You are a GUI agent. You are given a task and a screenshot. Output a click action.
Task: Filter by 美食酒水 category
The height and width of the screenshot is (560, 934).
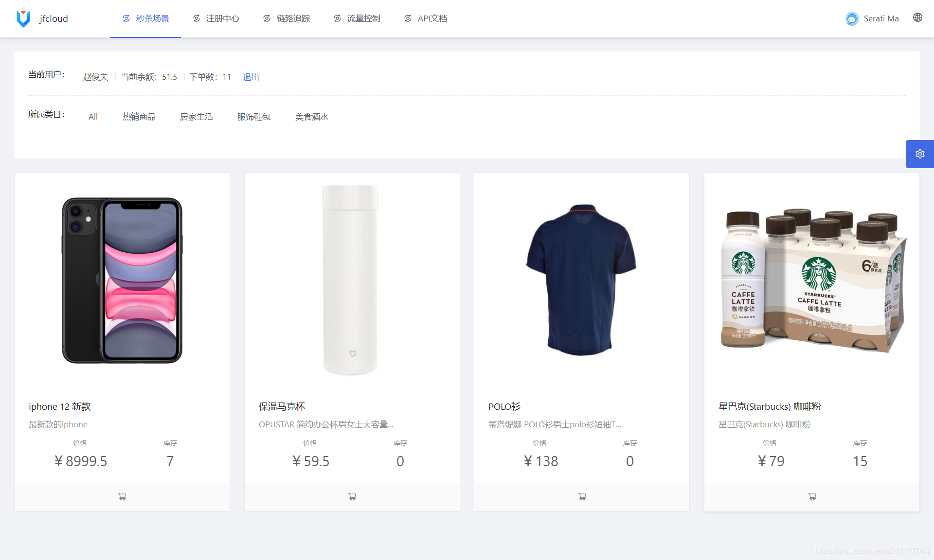(x=311, y=117)
